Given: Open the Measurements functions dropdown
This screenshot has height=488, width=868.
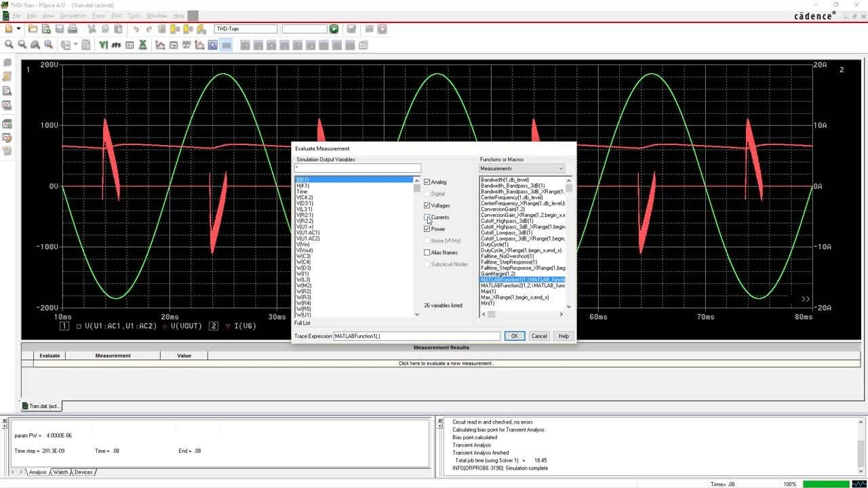Looking at the screenshot, I should (522, 168).
